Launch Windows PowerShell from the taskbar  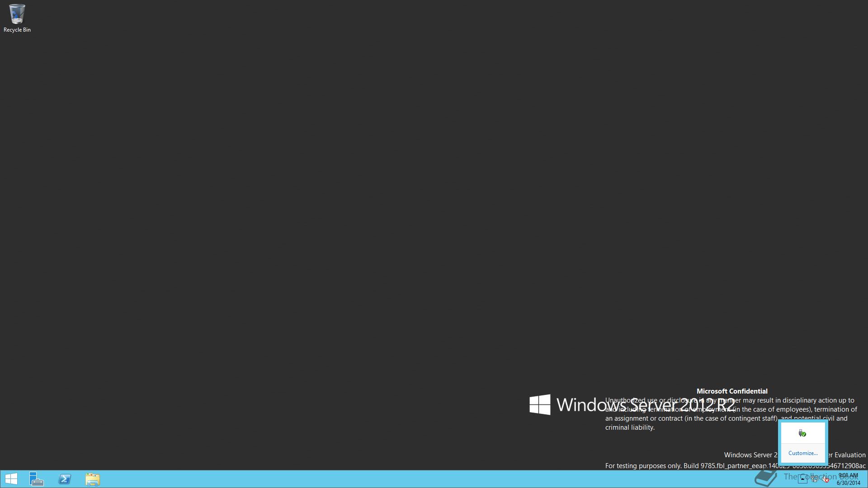65,479
